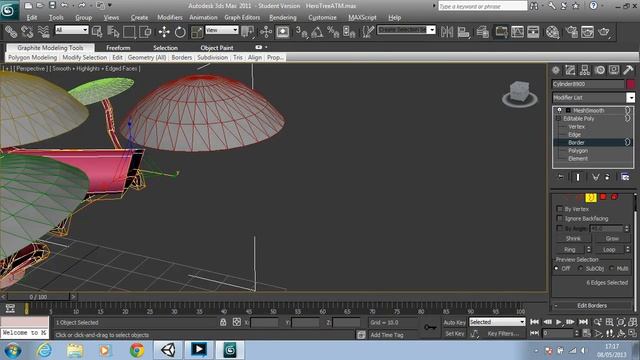Open the Modifiers menu
The width and height of the screenshot is (640, 360).
pos(170,17)
